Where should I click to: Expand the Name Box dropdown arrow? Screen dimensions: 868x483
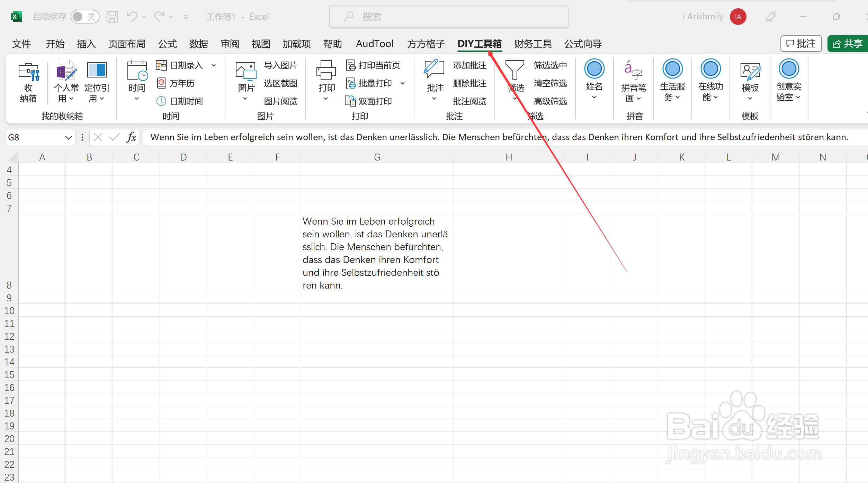pyautogui.click(x=68, y=138)
